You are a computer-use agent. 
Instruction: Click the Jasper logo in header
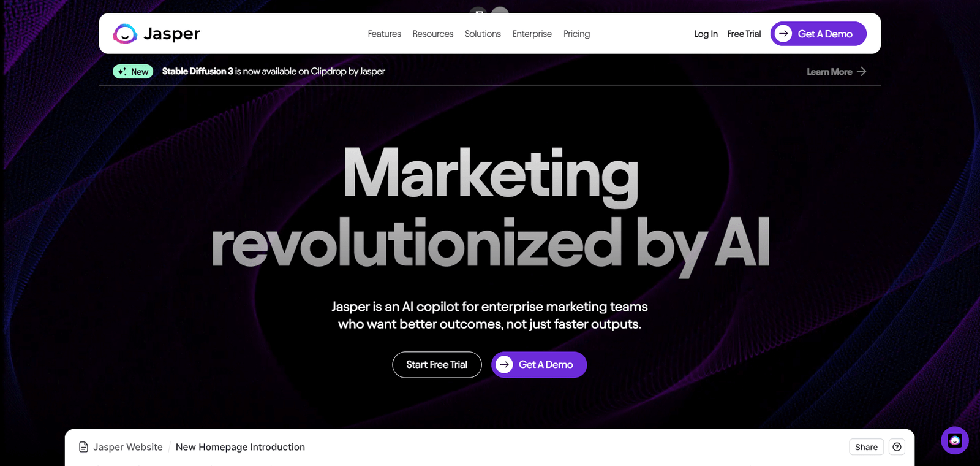pos(157,34)
